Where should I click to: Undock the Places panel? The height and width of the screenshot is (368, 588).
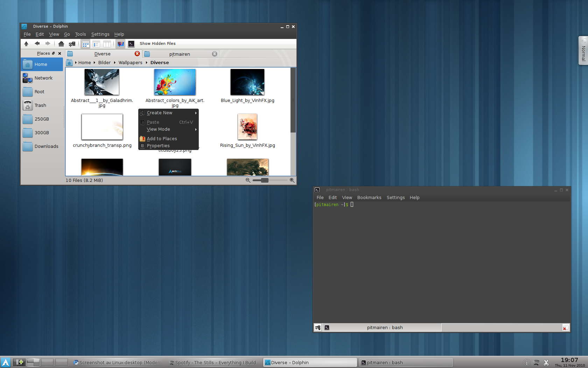point(54,53)
